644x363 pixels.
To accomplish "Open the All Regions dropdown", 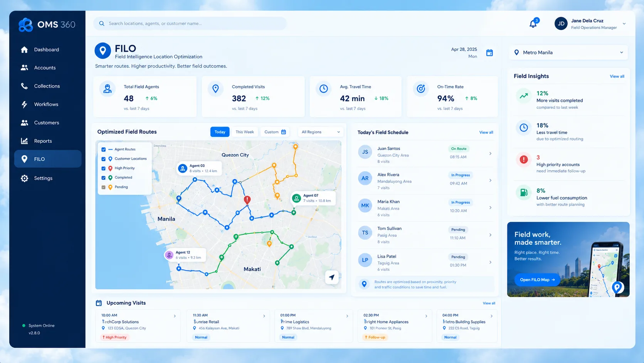I will [x=321, y=132].
